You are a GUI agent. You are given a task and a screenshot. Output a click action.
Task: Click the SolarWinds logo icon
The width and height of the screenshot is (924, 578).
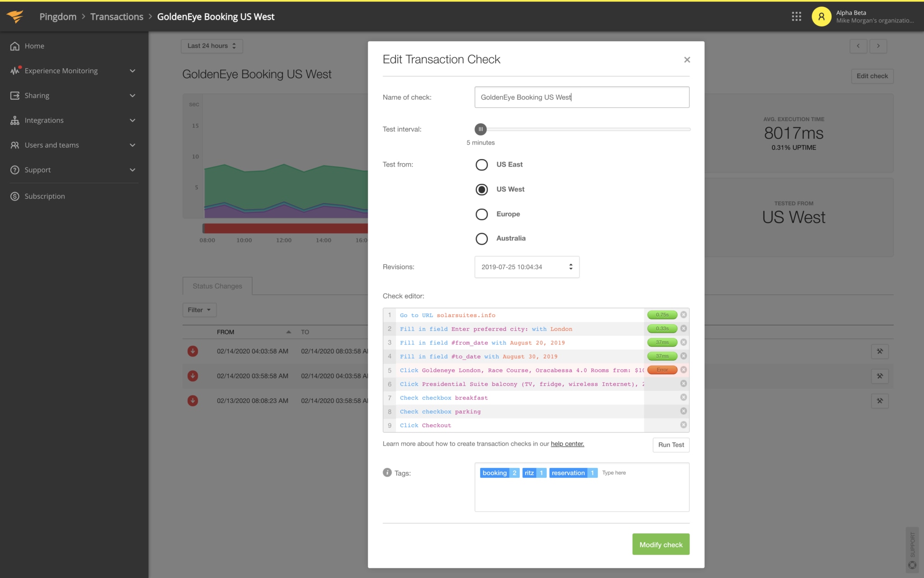coord(15,17)
